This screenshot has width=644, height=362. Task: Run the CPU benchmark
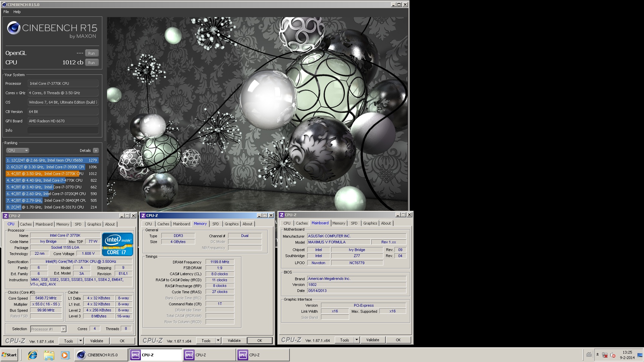(92, 63)
